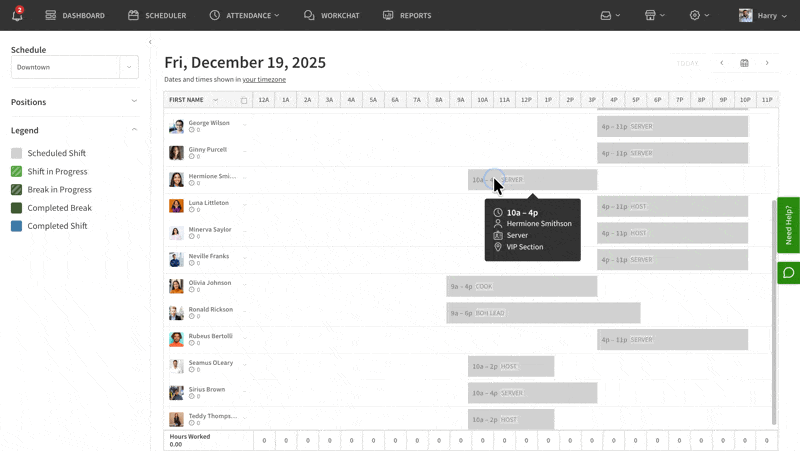Open the calendar date picker

tap(744, 63)
